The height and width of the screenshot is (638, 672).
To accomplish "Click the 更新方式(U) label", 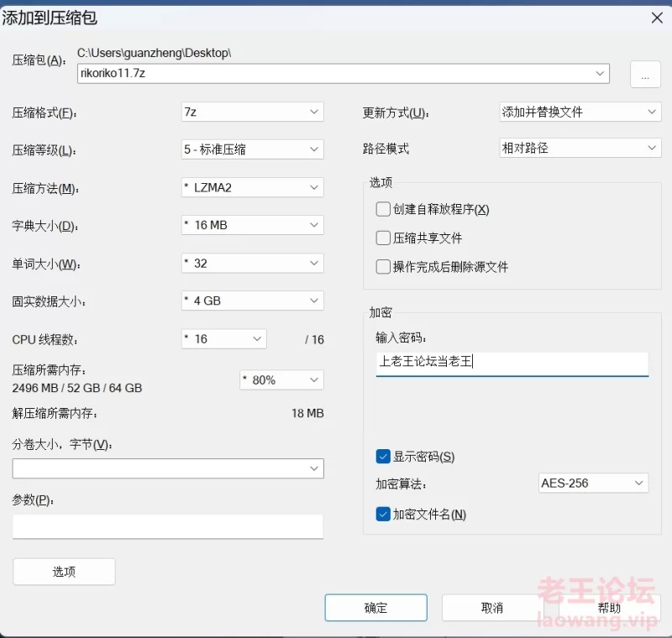I will tap(396, 113).
